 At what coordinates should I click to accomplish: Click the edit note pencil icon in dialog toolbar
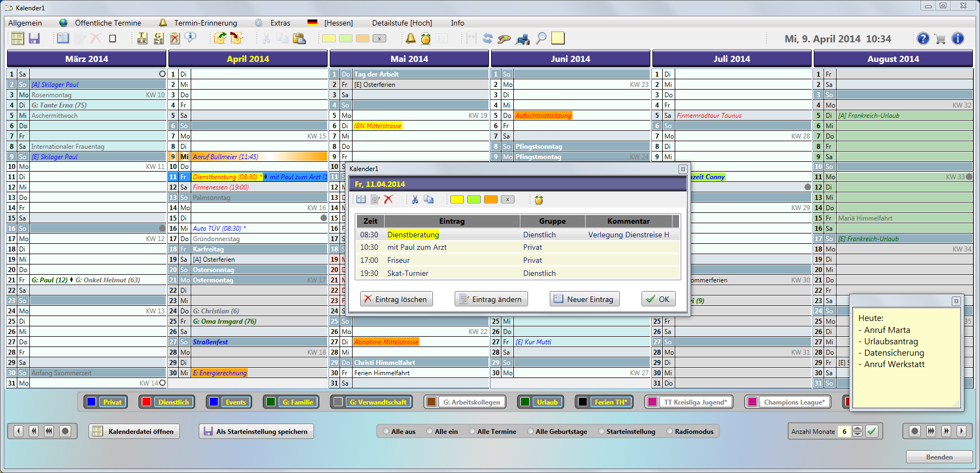[x=375, y=200]
